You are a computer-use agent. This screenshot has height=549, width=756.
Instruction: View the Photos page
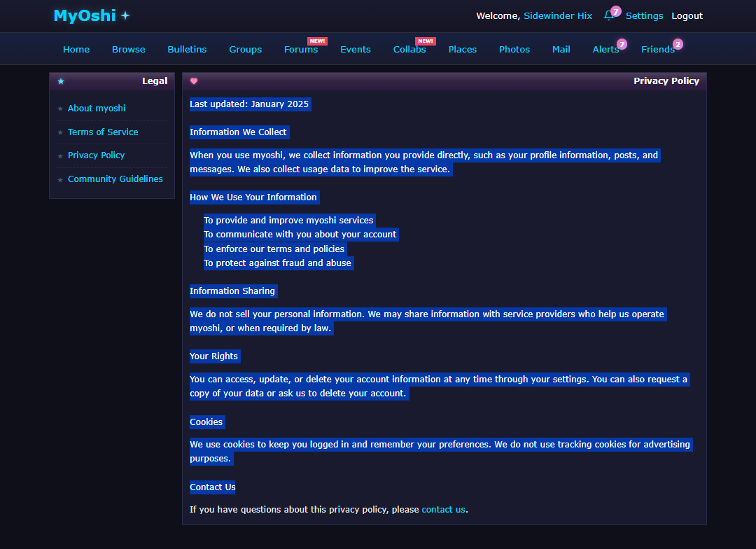(514, 49)
